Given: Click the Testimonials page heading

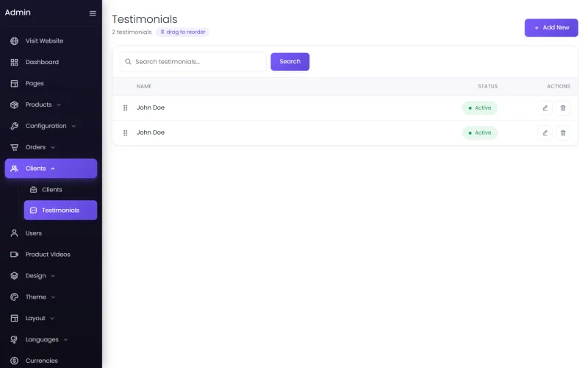Looking at the screenshot, I should point(144,19).
